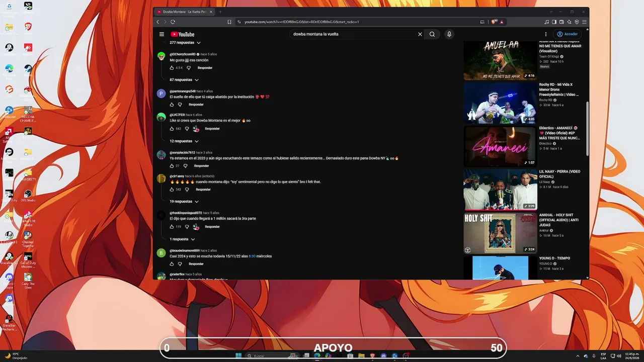Like the @franklinpaniagua8072 comment

click(172, 227)
